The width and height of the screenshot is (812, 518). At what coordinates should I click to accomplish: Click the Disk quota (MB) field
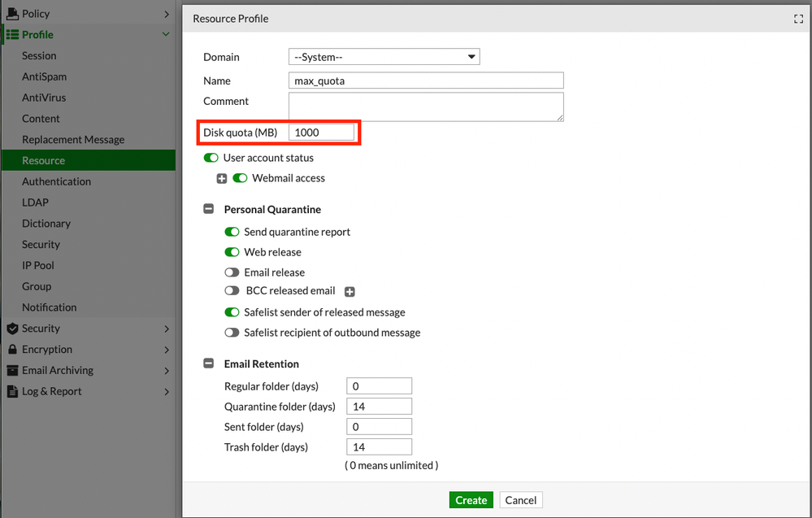(321, 132)
